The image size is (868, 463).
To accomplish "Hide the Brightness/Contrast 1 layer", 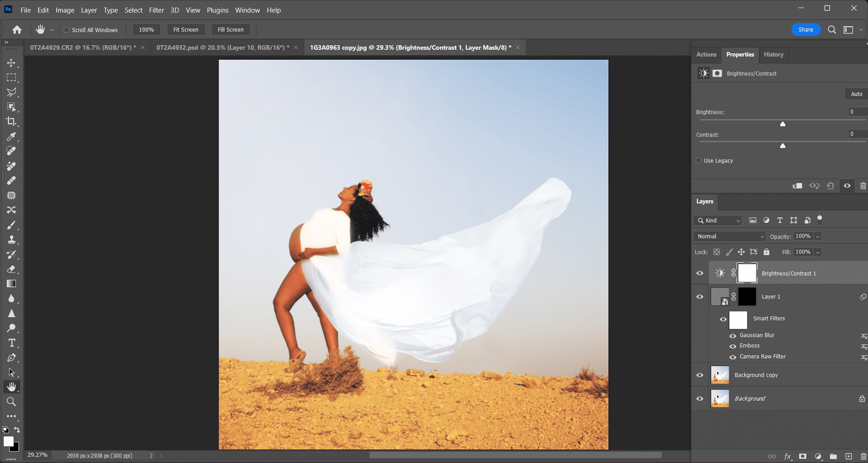I will coord(700,274).
